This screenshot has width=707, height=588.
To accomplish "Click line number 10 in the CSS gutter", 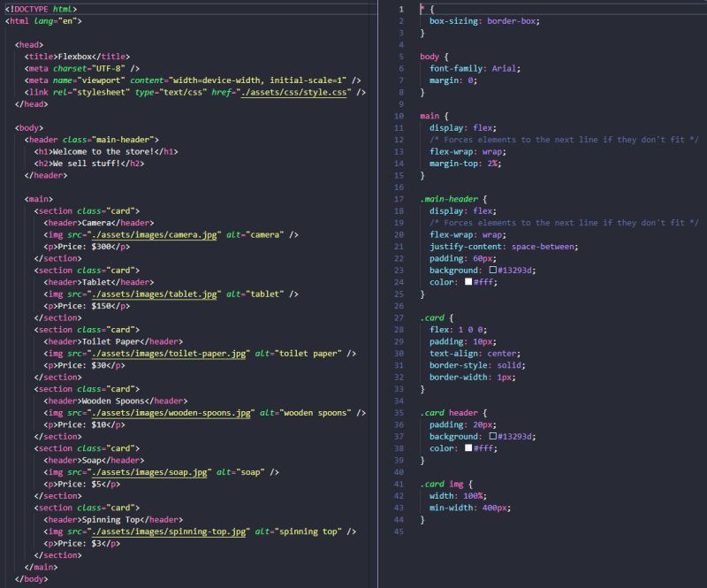I will point(399,116).
